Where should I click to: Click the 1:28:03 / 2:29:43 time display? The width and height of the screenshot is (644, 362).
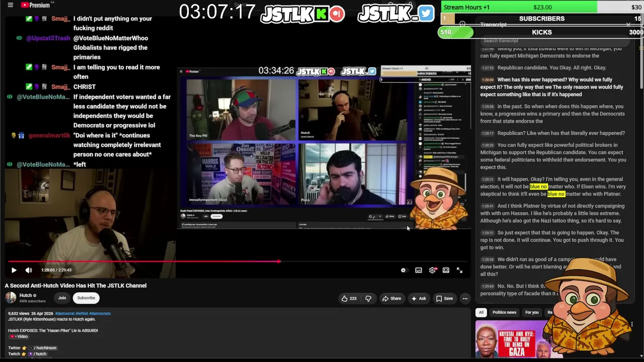point(56,270)
